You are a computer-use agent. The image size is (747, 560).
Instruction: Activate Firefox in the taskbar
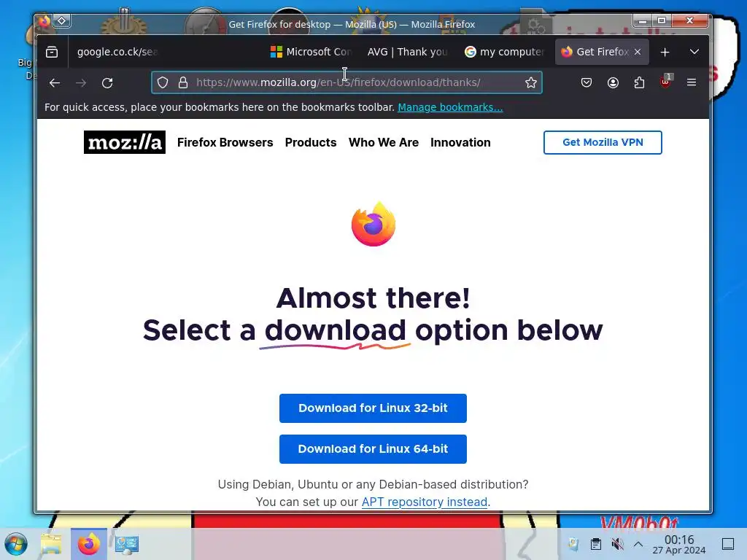point(88,544)
